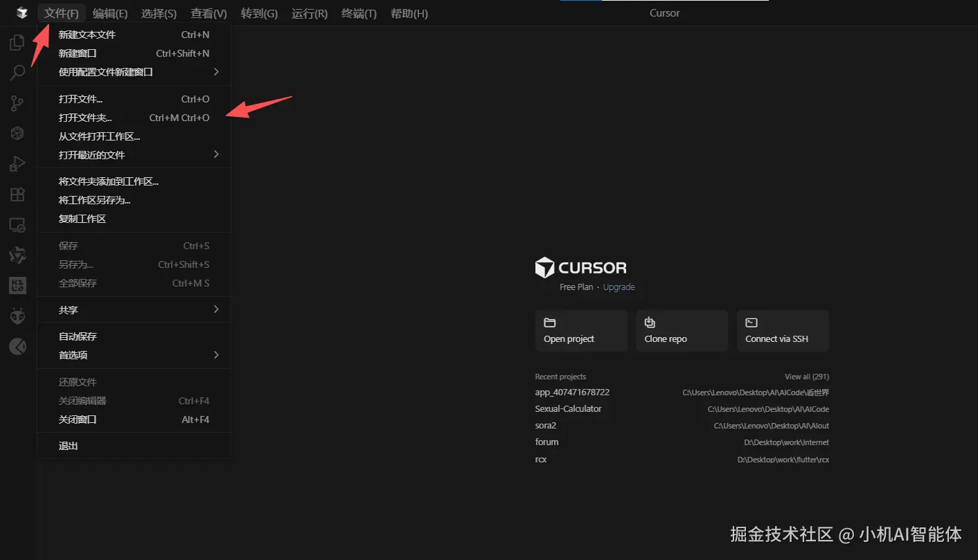Choose 新建文本文件 from the file menu

coord(134,35)
